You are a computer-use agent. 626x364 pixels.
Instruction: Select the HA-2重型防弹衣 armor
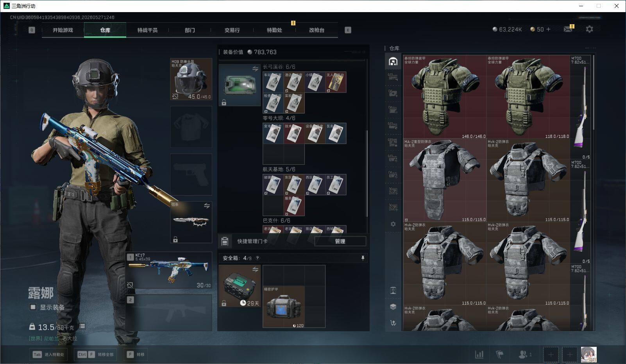point(445,181)
